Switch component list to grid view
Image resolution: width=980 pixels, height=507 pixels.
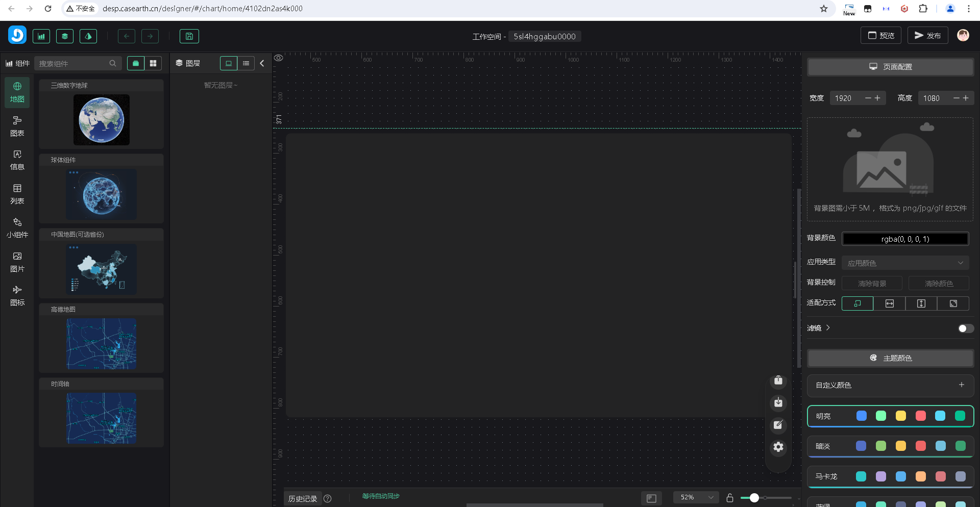coord(153,63)
